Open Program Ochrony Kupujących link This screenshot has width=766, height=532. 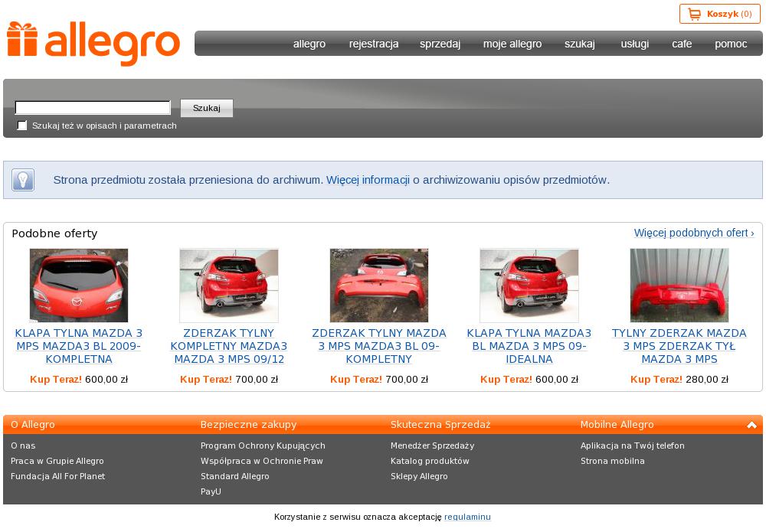point(263,446)
